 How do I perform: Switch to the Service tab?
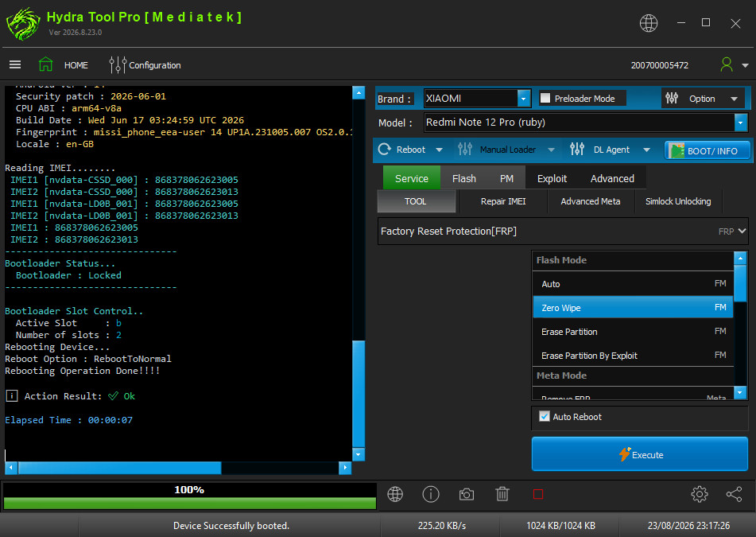(x=411, y=178)
